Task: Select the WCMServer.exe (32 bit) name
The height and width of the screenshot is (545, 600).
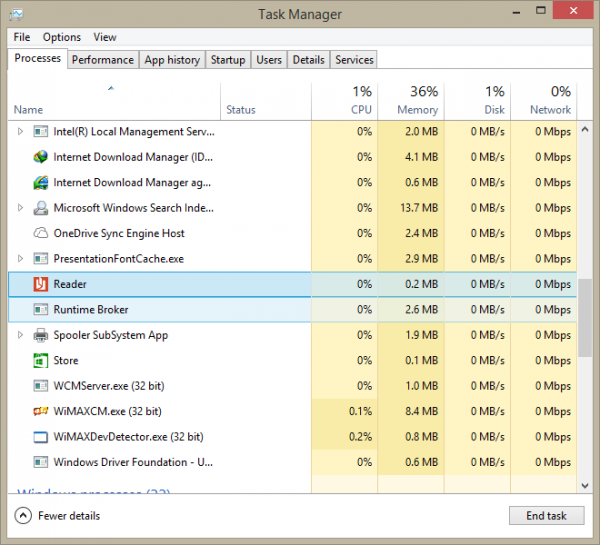Action: point(109,386)
